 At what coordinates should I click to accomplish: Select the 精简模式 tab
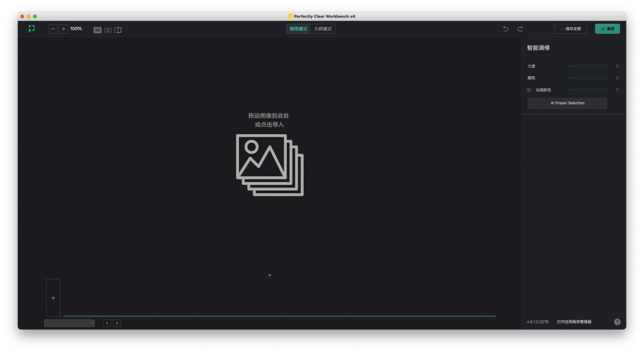pyautogui.click(x=299, y=29)
